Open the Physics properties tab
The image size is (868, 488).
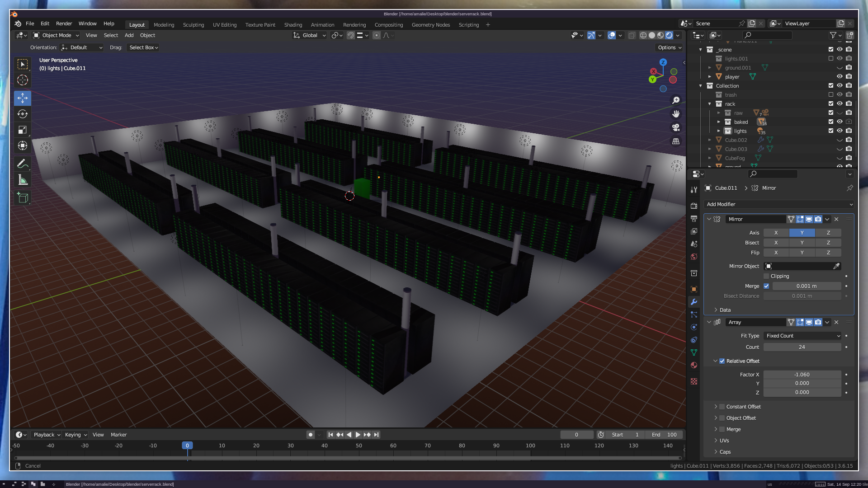694,327
